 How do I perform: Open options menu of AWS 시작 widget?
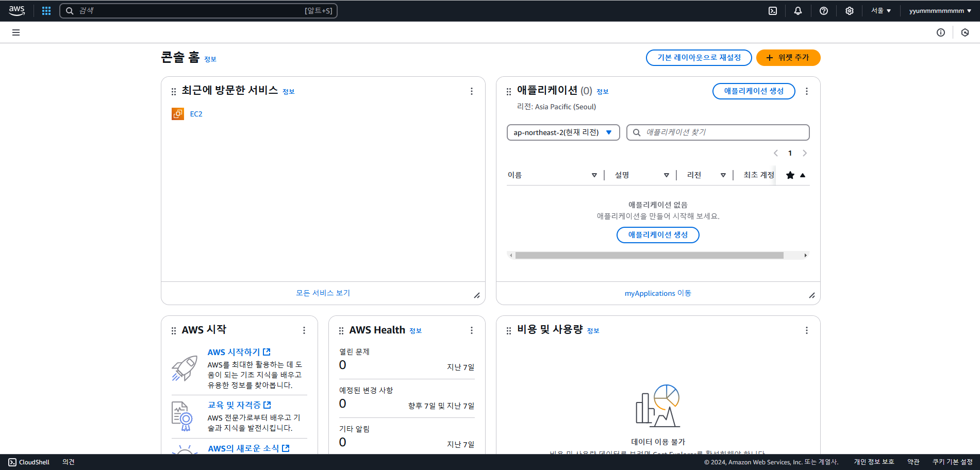304,330
